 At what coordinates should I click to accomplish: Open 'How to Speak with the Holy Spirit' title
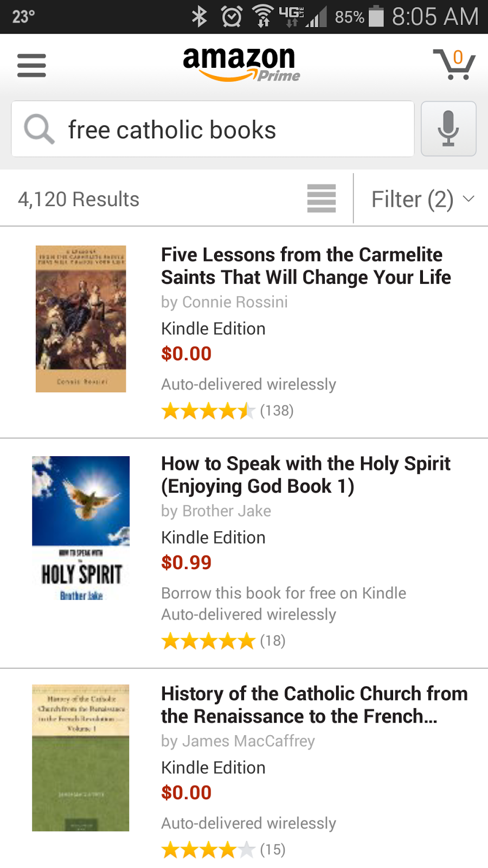(x=306, y=475)
